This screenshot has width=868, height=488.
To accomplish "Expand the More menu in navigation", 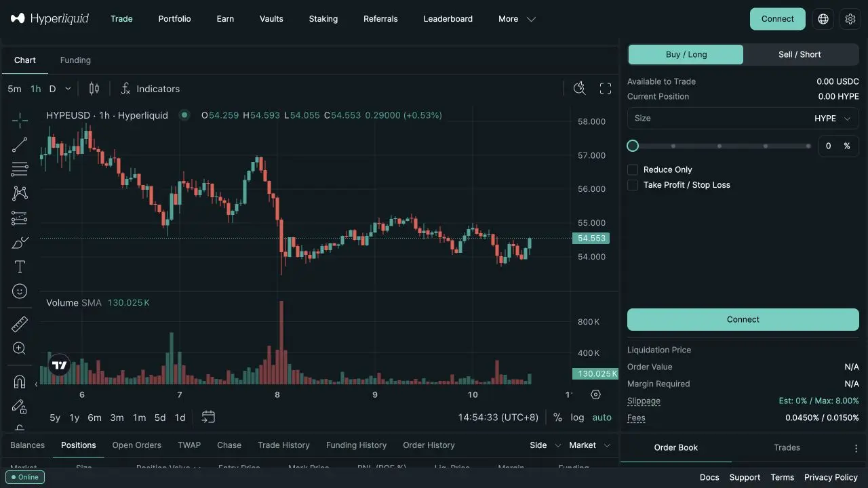I will point(517,19).
